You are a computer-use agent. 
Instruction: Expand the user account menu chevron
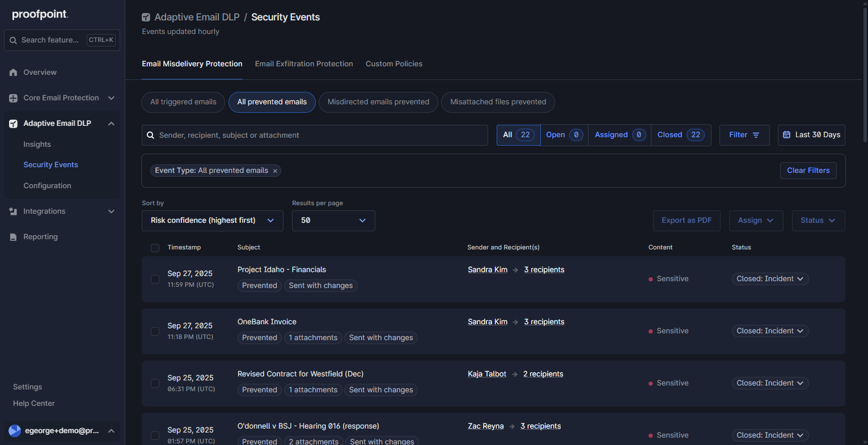coord(111,431)
